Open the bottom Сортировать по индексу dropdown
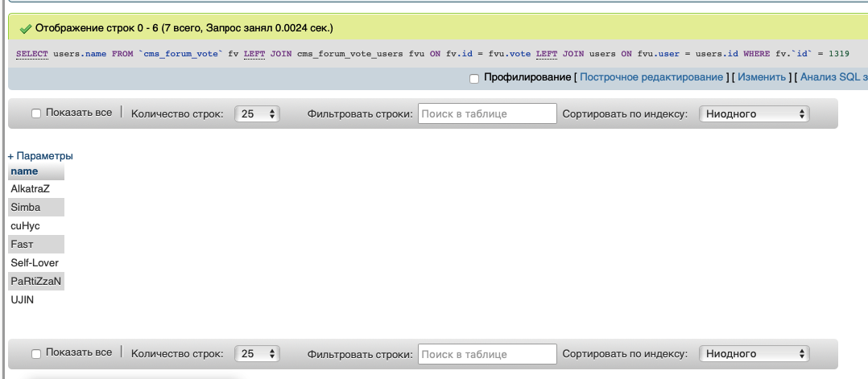The height and width of the screenshot is (379, 868). point(754,353)
